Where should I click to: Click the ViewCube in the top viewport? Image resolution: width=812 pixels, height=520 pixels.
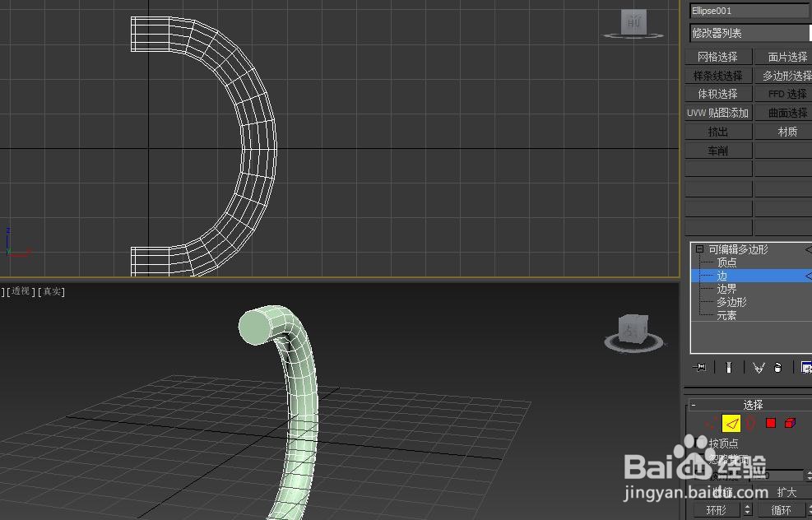[633, 22]
